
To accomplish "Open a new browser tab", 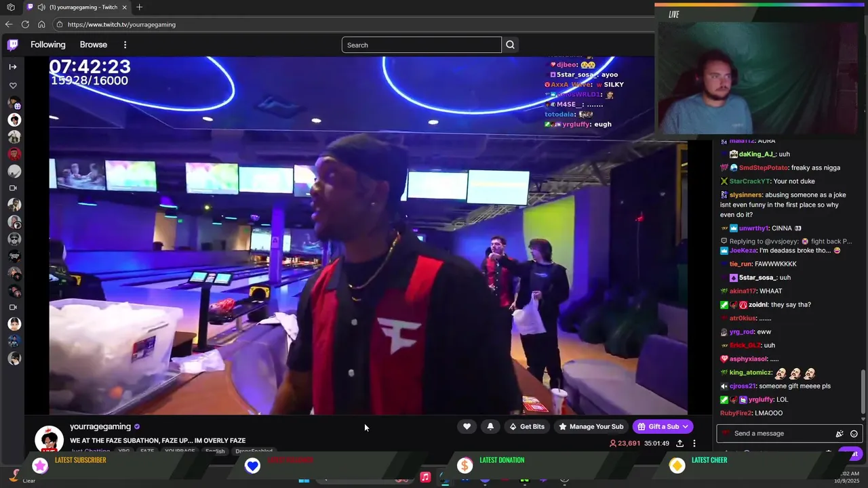I will click(x=139, y=7).
